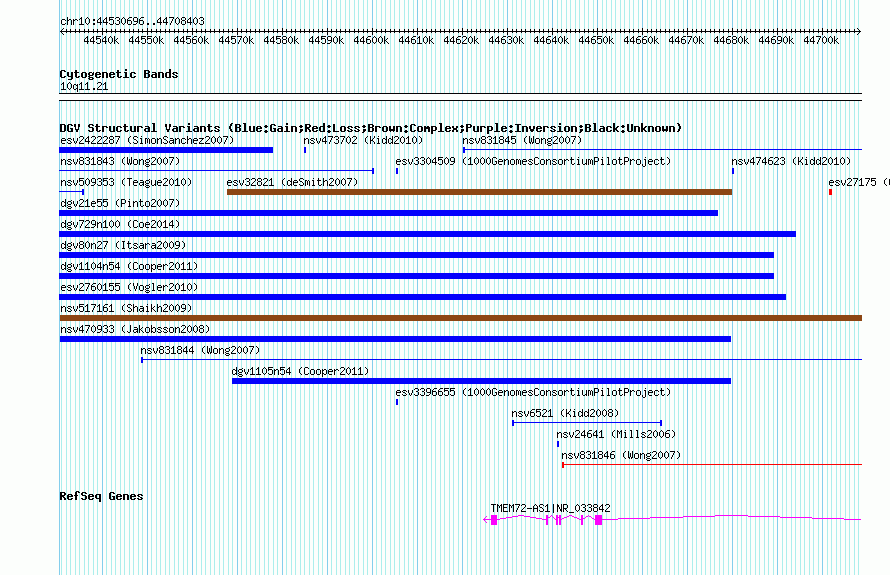Click the thin blue nsv6521 span line

click(587, 423)
